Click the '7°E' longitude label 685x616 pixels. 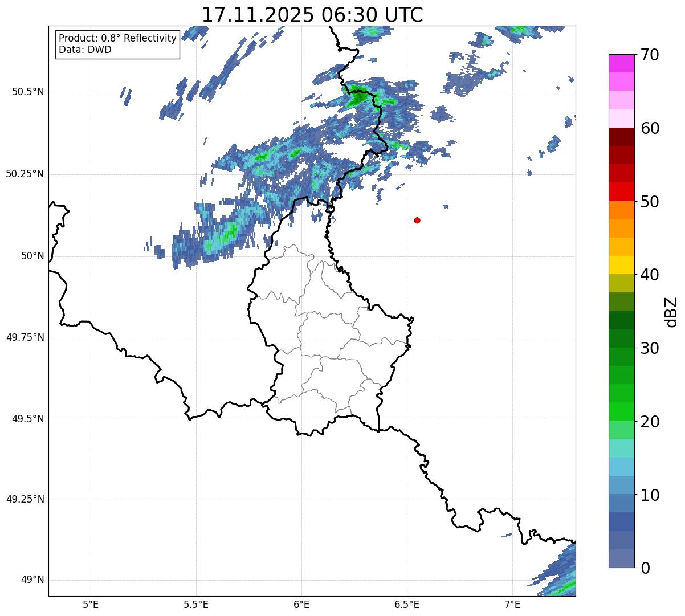click(x=512, y=604)
